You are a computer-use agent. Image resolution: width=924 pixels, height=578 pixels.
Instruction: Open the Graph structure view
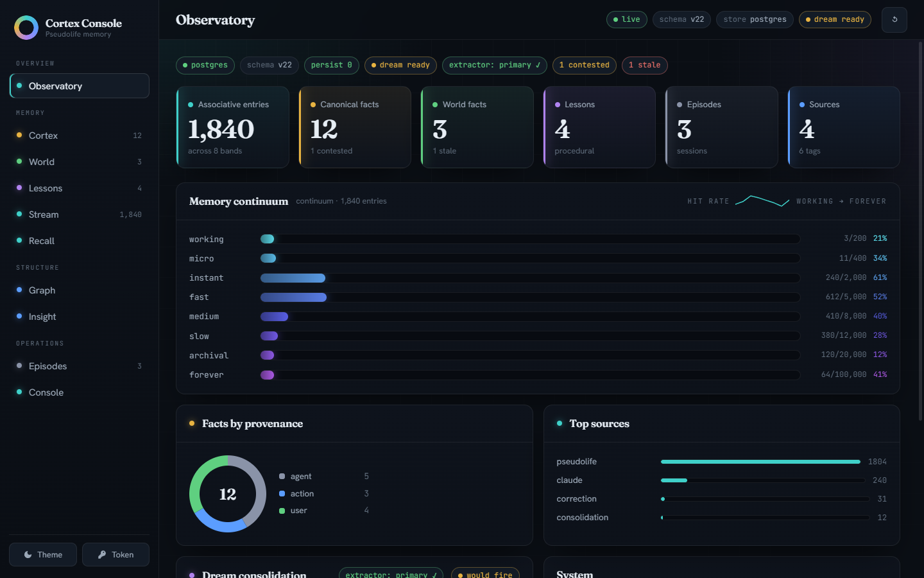coord(80,290)
